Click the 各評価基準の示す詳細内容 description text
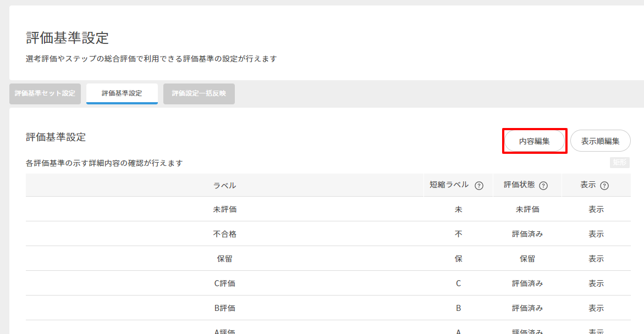The width and height of the screenshot is (644, 334). [x=104, y=163]
